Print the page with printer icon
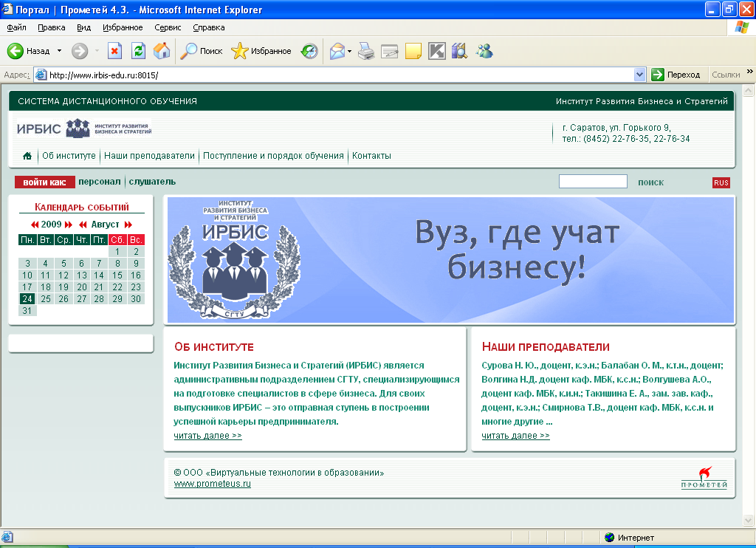 366,51
